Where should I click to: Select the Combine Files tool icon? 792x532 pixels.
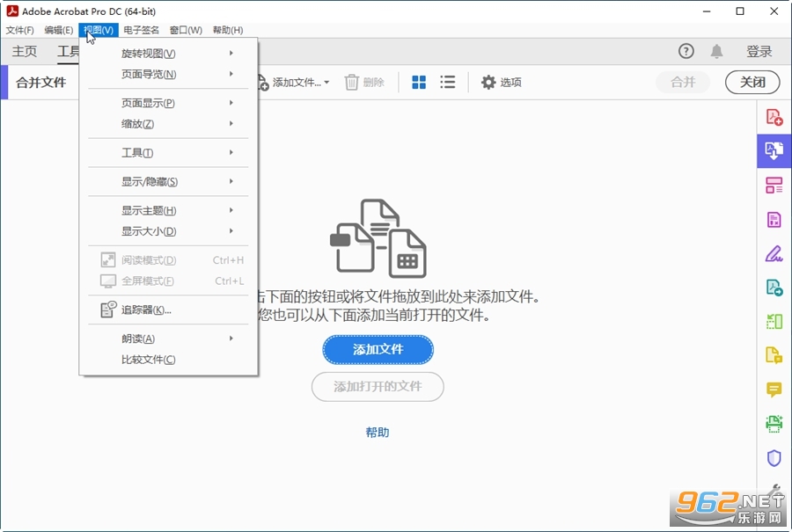point(774,151)
